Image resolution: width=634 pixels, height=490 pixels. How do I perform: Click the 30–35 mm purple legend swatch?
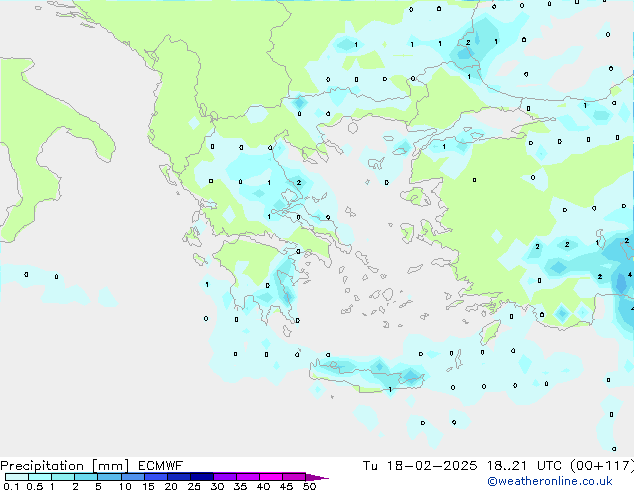(x=224, y=477)
